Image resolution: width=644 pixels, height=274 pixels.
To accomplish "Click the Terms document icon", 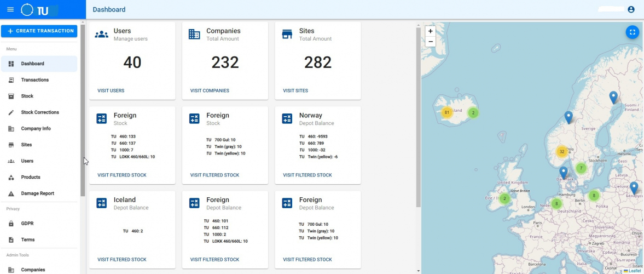I will click(11, 240).
